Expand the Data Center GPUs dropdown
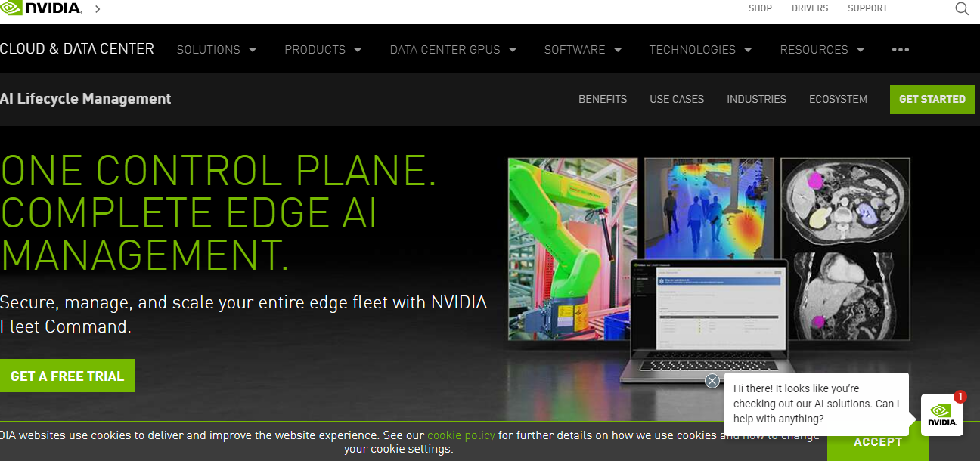Viewport: 980px width, 461px height. pyautogui.click(x=453, y=49)
